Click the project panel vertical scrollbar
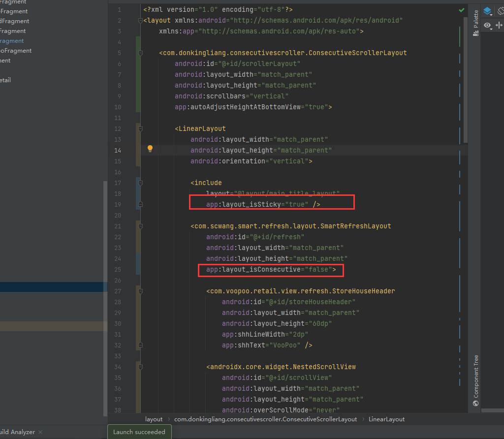The width and height of the screenshot is (504, 439). click(105, 299)
